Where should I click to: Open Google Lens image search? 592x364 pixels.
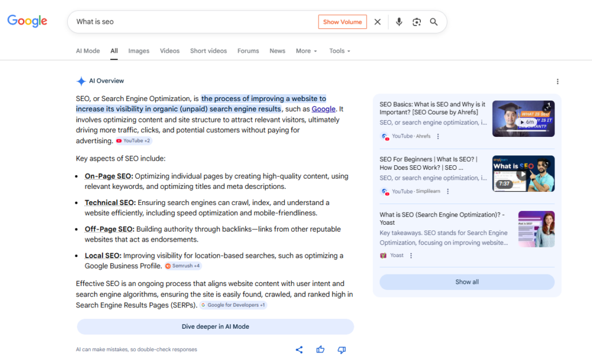(416, 21)
